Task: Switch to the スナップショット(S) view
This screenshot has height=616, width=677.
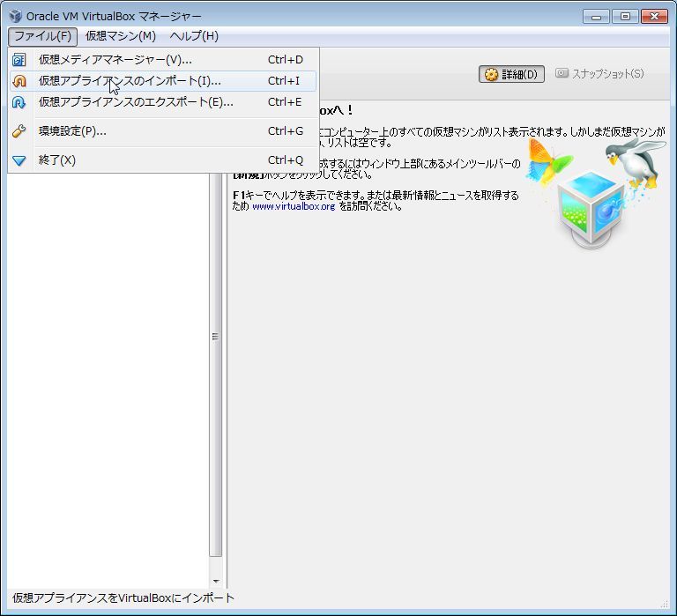Action: tap(600, 73)
